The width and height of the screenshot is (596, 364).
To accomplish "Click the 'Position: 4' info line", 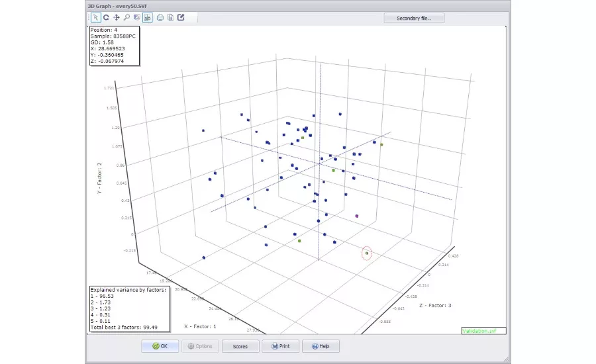I will pyautogui.click(x=104, y=30).
